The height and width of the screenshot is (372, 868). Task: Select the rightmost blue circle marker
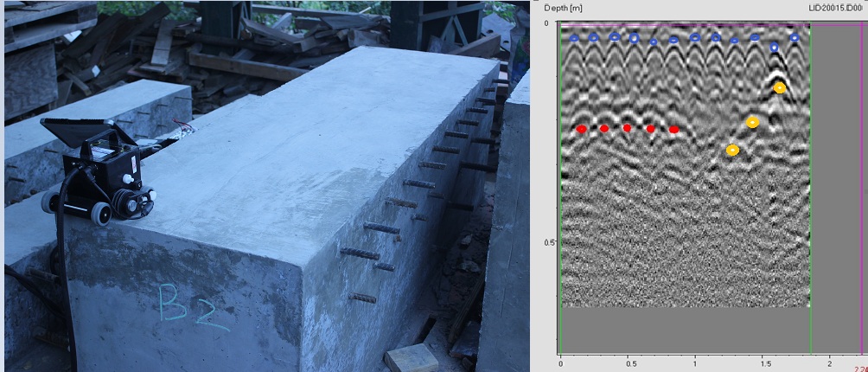point(795,38)
